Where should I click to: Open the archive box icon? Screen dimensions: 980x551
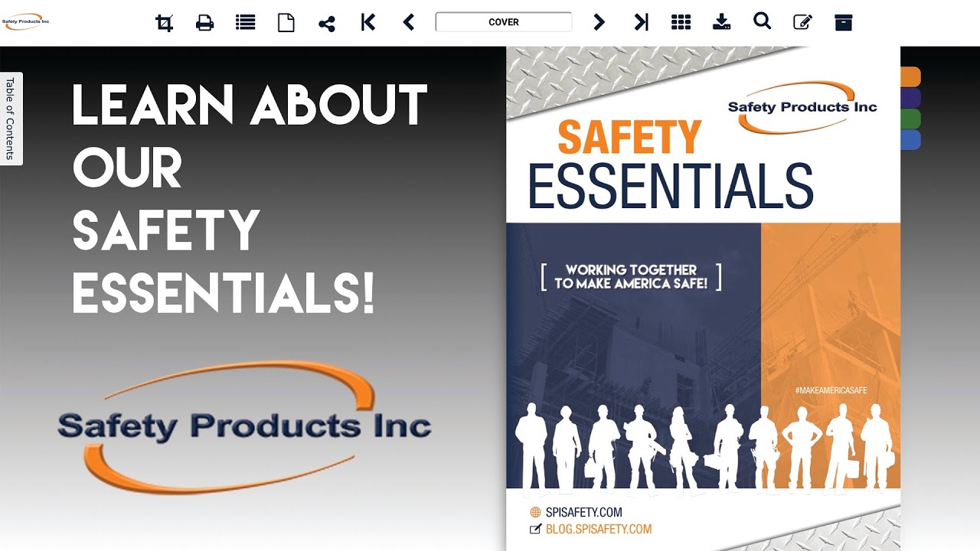843,22
